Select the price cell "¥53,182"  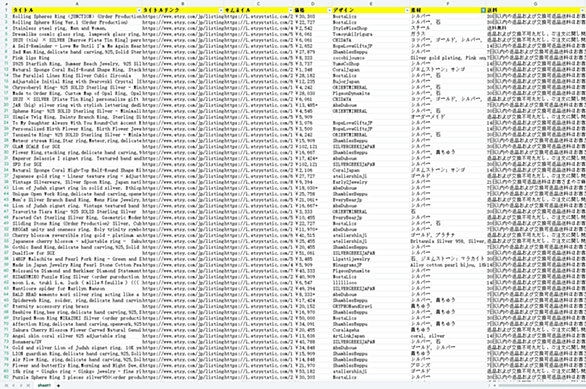pos(313,371)
